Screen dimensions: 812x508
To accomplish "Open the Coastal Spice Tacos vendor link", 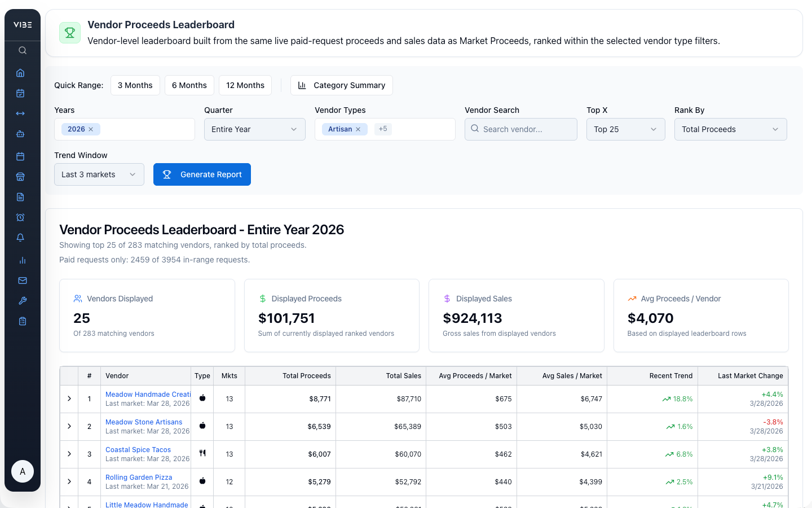I will (138, 449).
